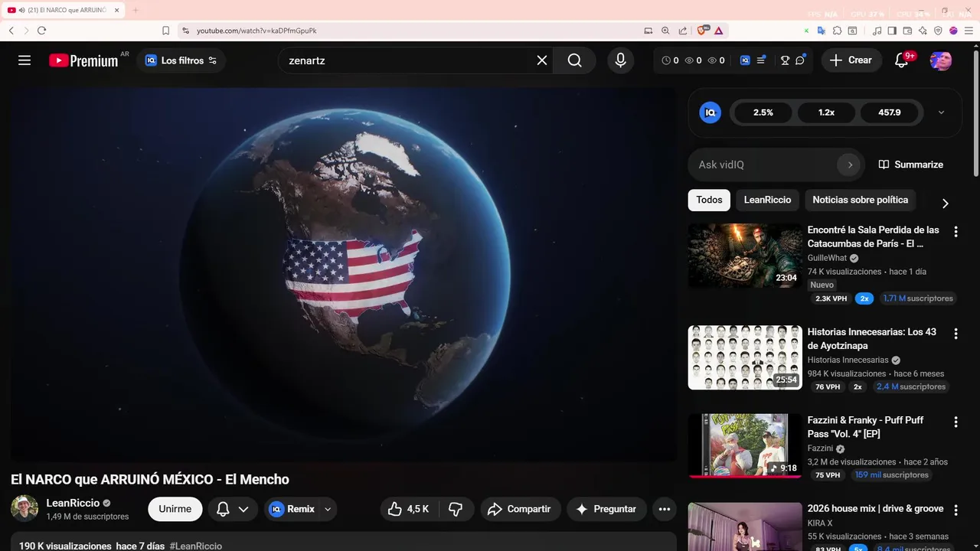This screenshot has height=551, width=980.
Task: Bookmark this page in the address bar
Action: (x=165, y=31)
